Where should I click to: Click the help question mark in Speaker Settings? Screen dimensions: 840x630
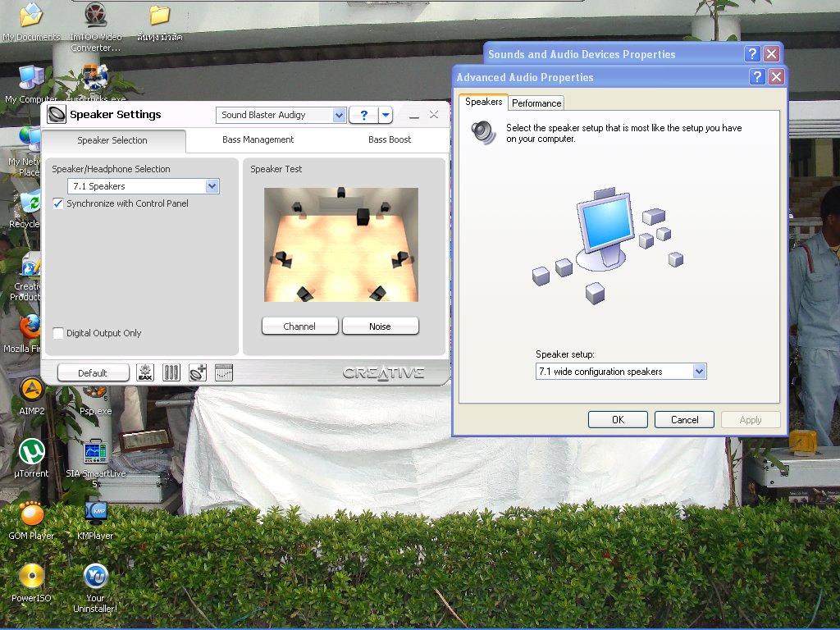tap(363, 115)
